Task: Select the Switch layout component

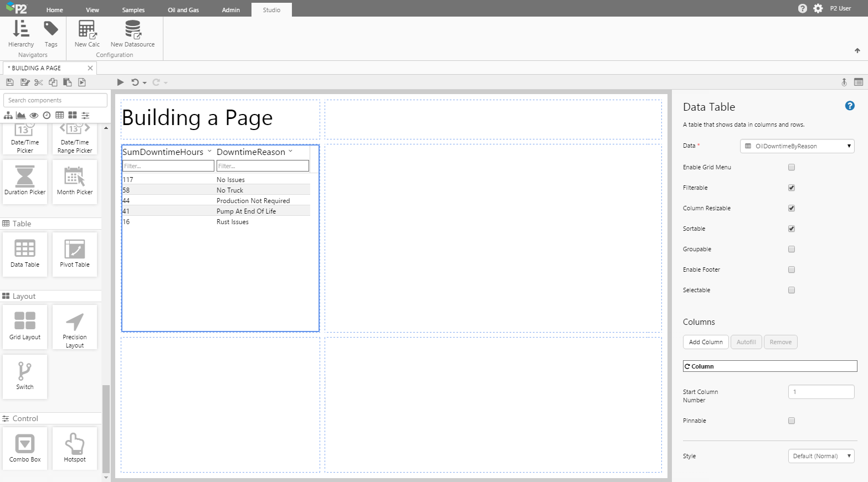Action: (x=24, y=377)
